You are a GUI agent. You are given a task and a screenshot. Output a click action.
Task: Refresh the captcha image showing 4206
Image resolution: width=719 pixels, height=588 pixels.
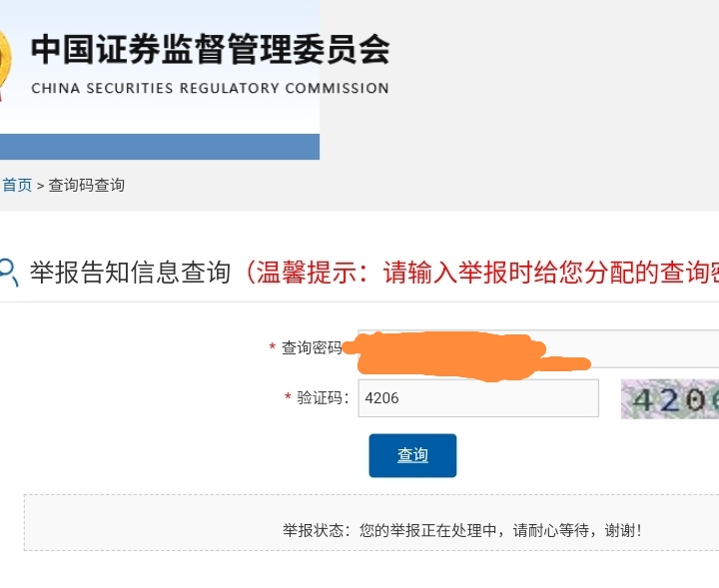pos(670,398)
